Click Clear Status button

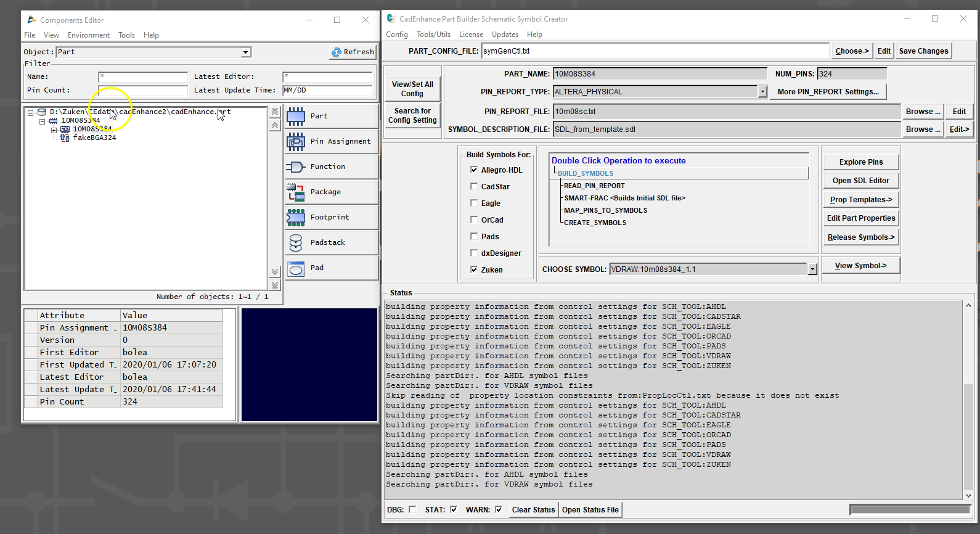[x=533, y=510]
